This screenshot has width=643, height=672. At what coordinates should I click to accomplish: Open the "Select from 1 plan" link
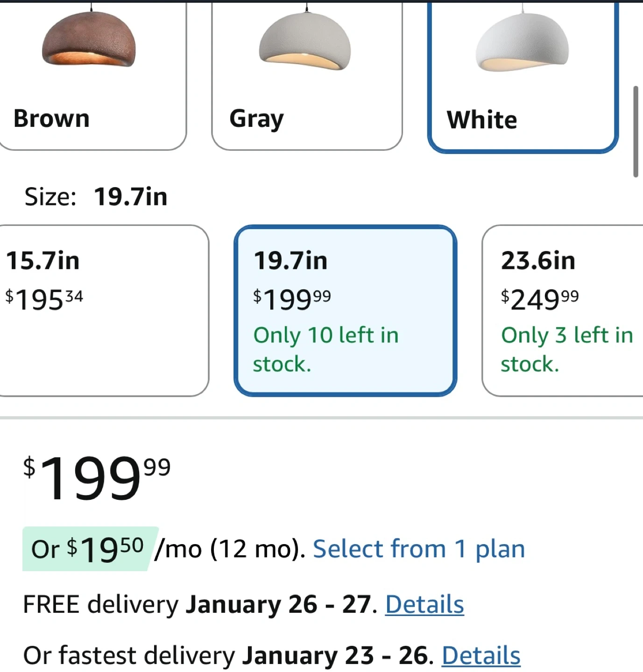click(419, 549)
